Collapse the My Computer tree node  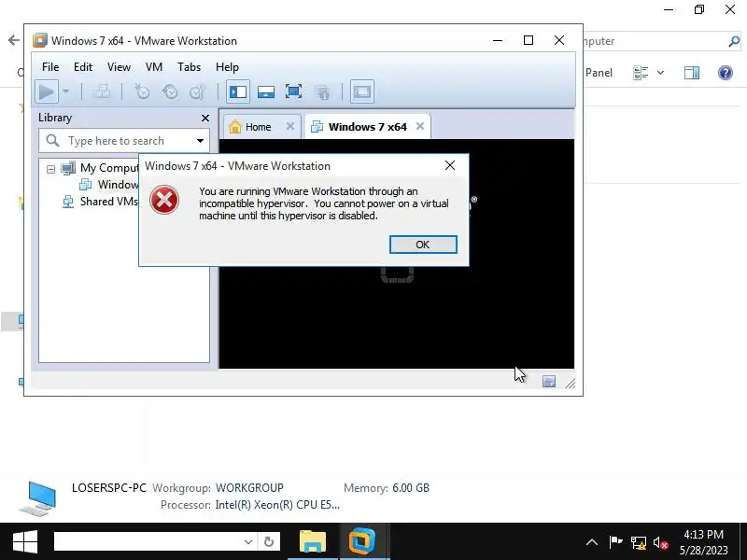pyautogui.click(x=51, y=169)
